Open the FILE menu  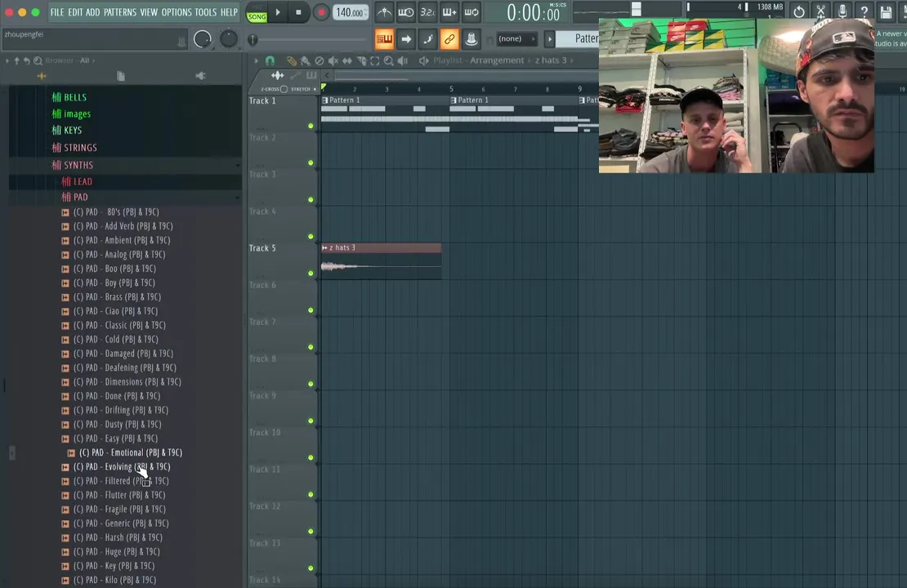(x=57, y=12)
